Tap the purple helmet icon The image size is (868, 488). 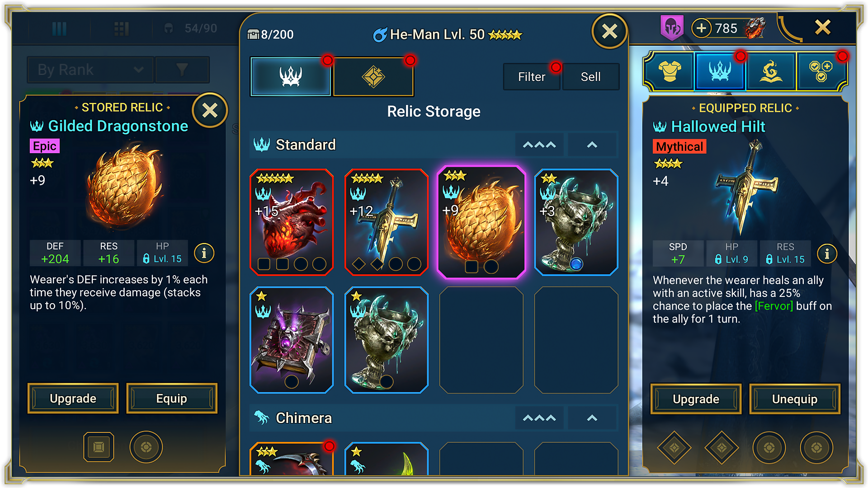(x=672, y=28)
